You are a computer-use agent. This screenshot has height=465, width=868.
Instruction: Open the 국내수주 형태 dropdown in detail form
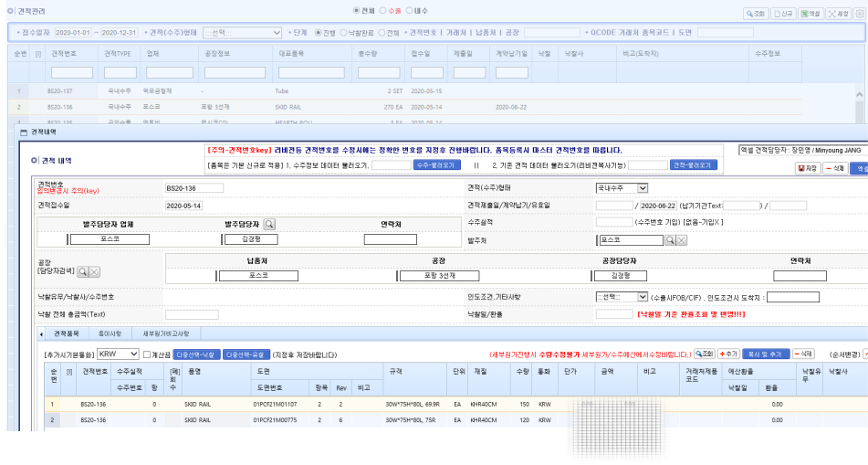coord(622,188)
